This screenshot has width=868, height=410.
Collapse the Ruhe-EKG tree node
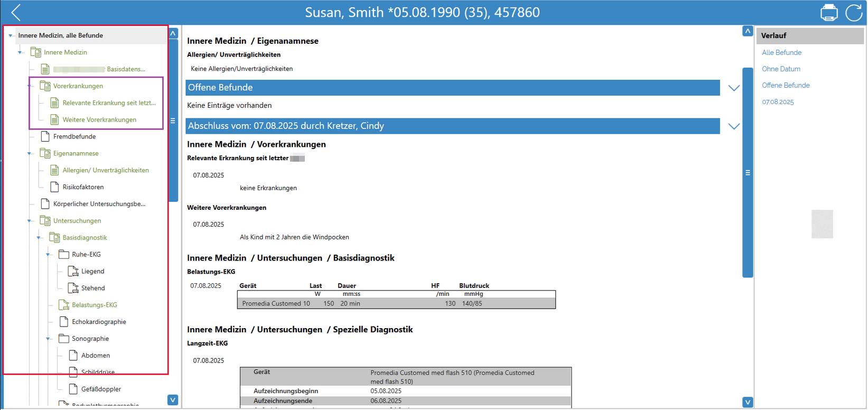(48, 255)
